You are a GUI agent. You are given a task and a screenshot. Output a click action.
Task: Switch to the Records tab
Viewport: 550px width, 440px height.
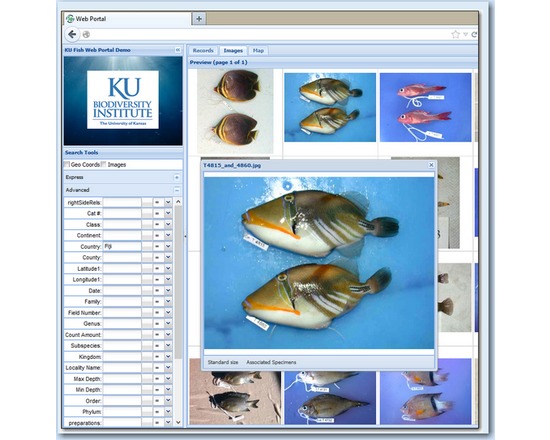(203, 51)
